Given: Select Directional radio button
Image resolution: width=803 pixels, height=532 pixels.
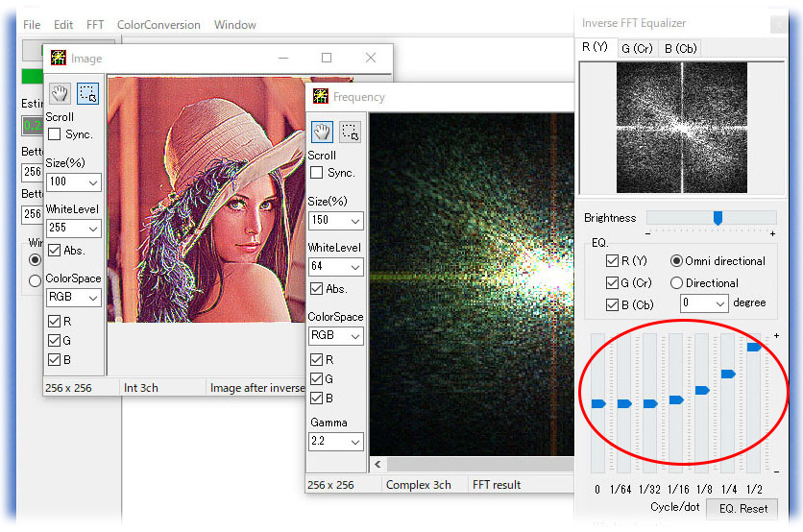Looking at the screenshot, I should pyautogui.click(x=676, y=282).
